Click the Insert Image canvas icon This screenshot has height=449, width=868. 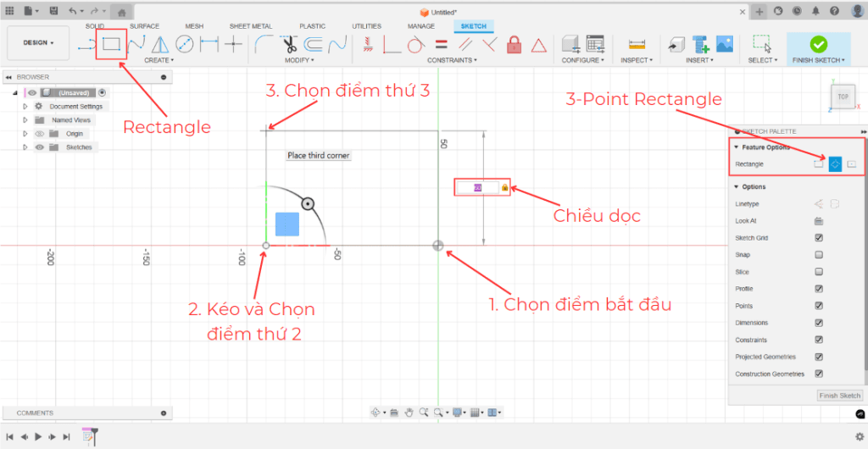[725, 44]
